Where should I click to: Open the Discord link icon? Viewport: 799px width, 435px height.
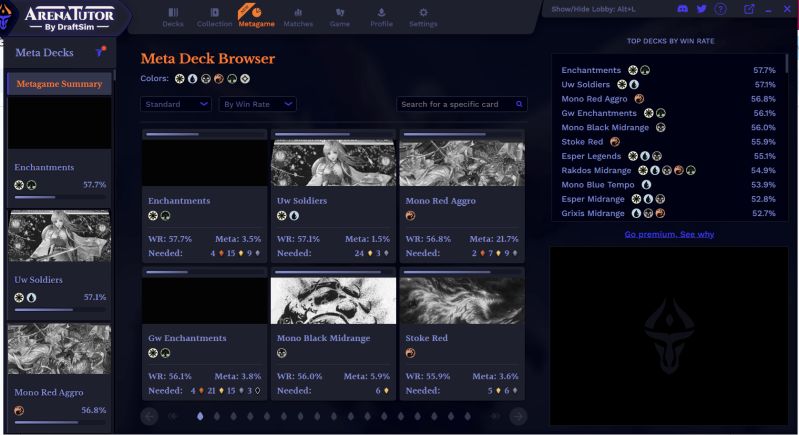pyautogui.click(x=682, y=9)
